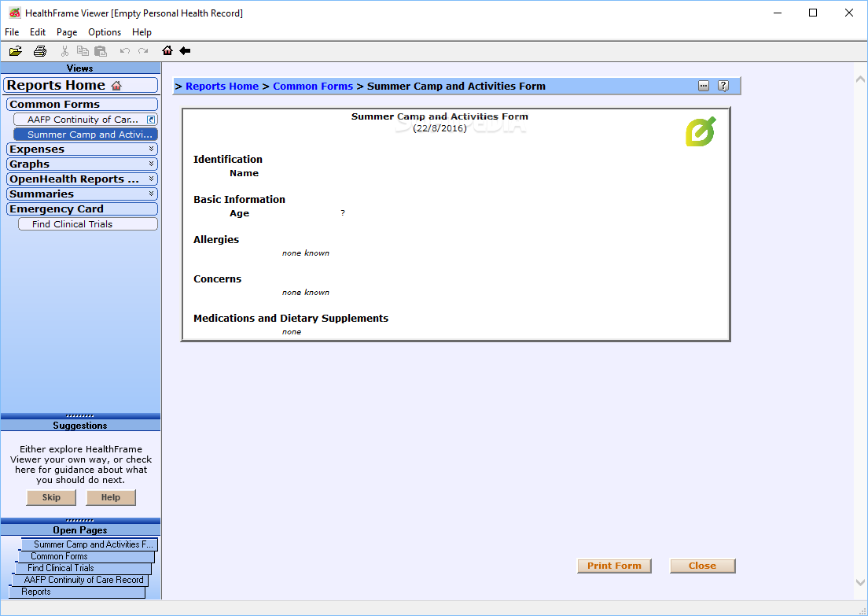Expand the Summaries section chevron
This screenshot has width=868, height=616.
click(x=151, y=194)
